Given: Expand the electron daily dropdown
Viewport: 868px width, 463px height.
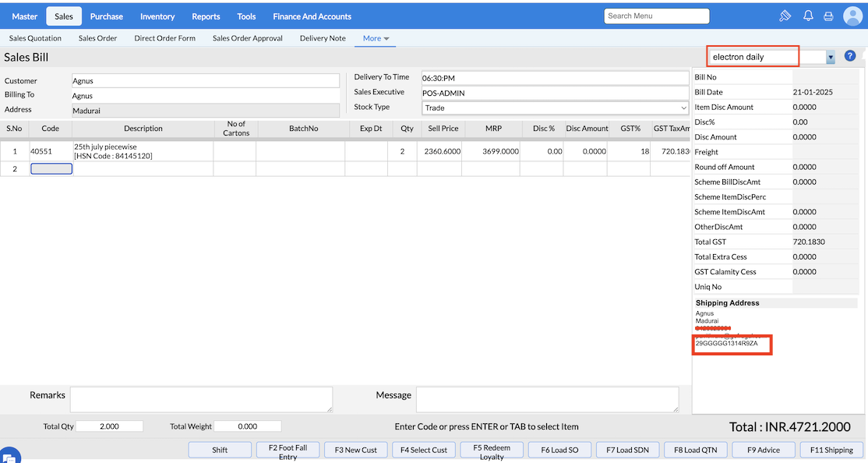Looking at the screenshot, I should click(x=830, y=57).
